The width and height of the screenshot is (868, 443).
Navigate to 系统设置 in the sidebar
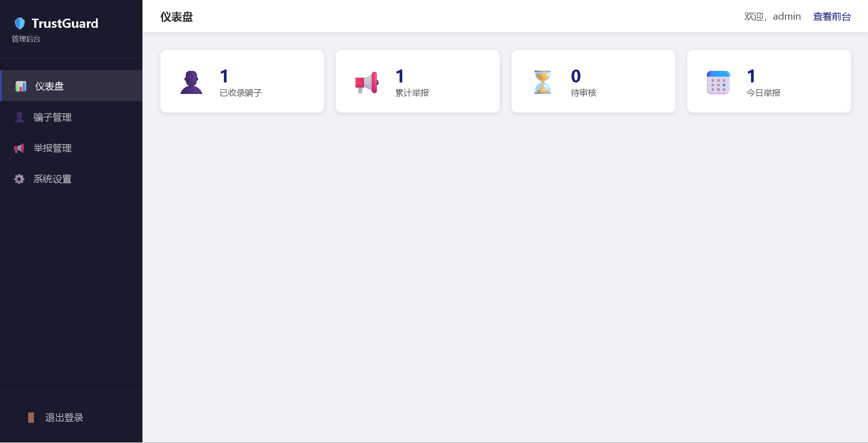point(53,179)
